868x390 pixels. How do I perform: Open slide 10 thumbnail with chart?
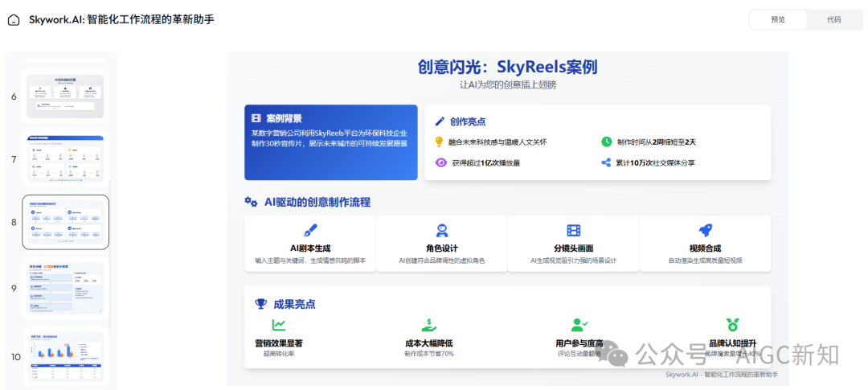(x=65, y=357)
